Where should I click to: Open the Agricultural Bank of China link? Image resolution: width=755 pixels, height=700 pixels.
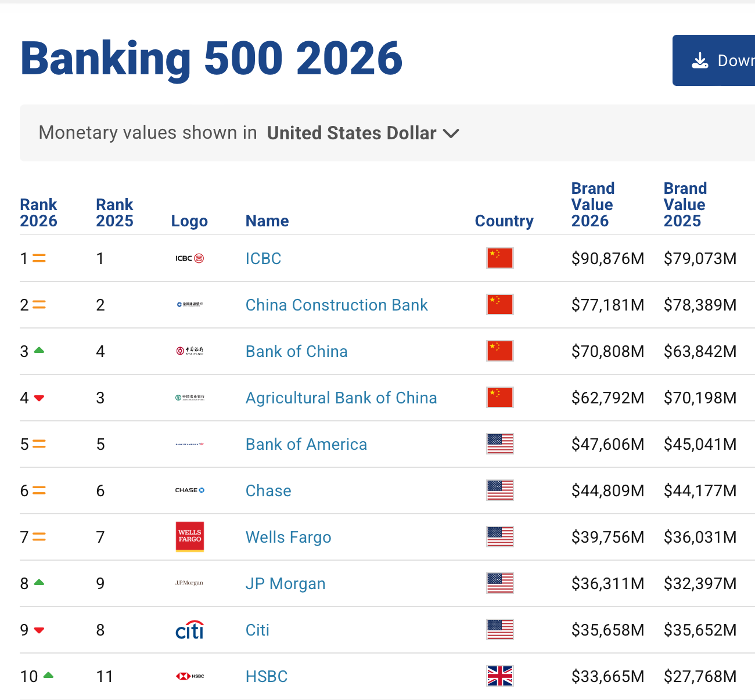pyautogui.click(x=341, y=398)
